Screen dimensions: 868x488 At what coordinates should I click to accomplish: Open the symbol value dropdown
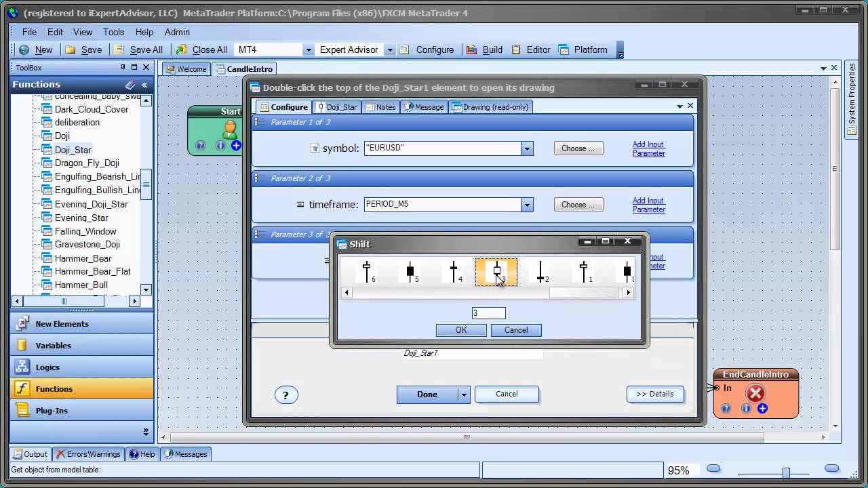pyautogui.click(x=527, y=148)
